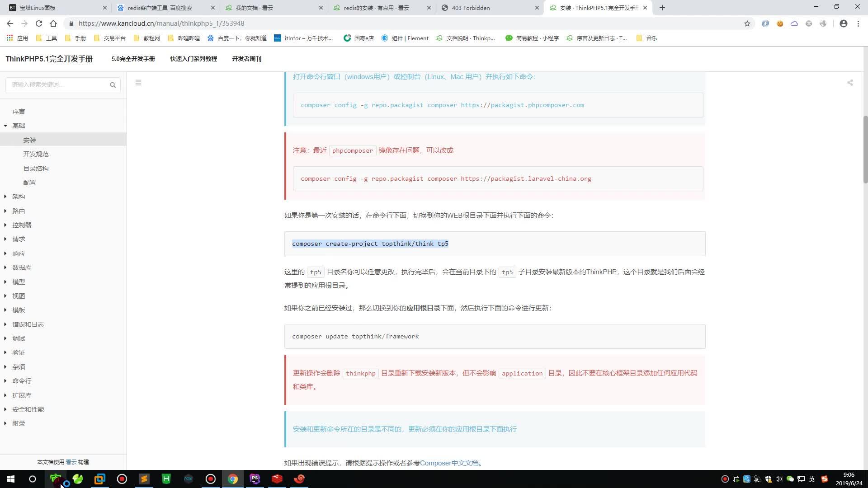This screenshot has height=488, width=868.
Task: Launch Sublime Text from the taskbar
Action: coord(144,479)
